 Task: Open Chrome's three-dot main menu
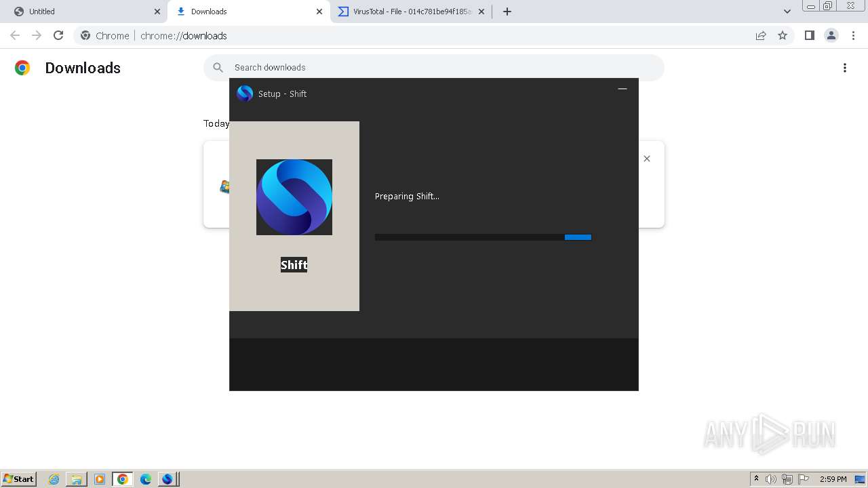point(853,35)
